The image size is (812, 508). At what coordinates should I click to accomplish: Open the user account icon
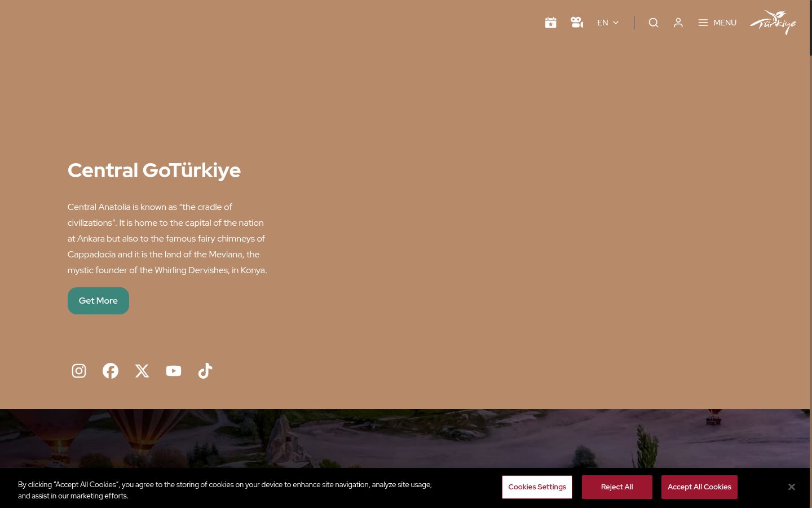point(678,23)
